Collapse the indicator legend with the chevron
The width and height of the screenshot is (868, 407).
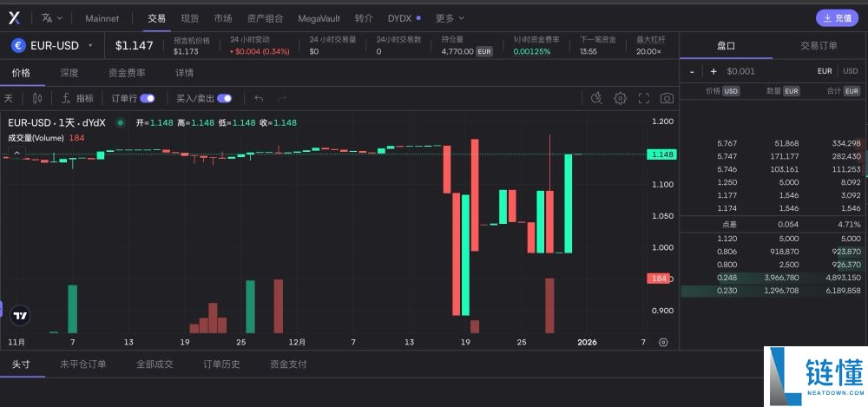tap(16, 152)
